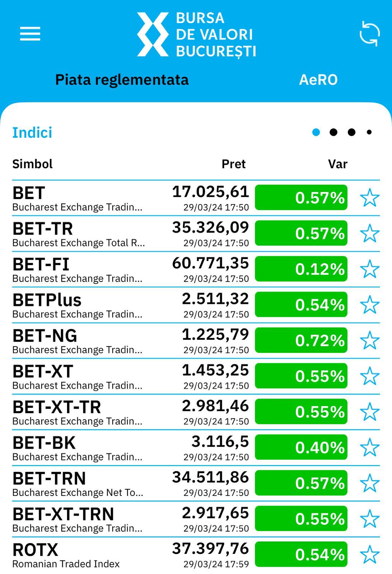This screenshot has height=574, width=392.
Task: Open the BET-TRN index details
Action: (x=196, y=483)
